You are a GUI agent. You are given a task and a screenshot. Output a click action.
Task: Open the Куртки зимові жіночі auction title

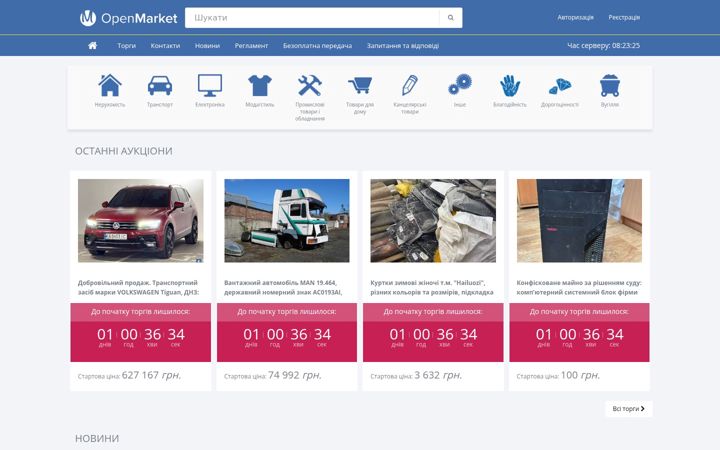point(432,287)
